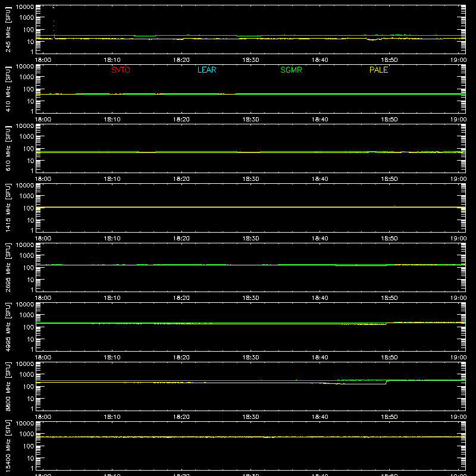Viewport: 476px width, 476px height.
Task: Click 18:00 time label below 410 MHz plot
Action: click(43, 120)
